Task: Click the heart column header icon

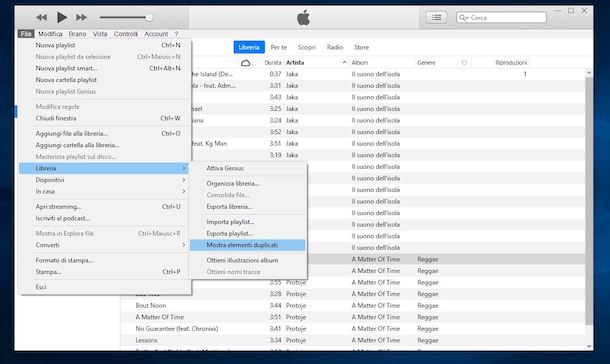Action: click(x=464, y=63)
